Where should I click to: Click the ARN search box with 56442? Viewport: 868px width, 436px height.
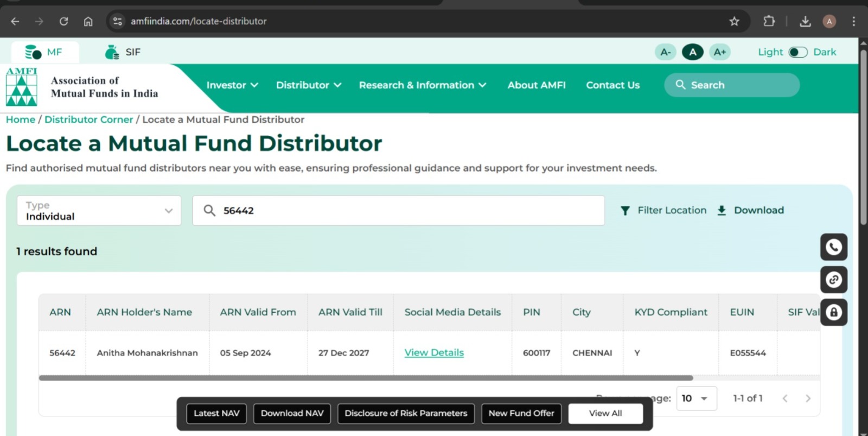[398, 211]
